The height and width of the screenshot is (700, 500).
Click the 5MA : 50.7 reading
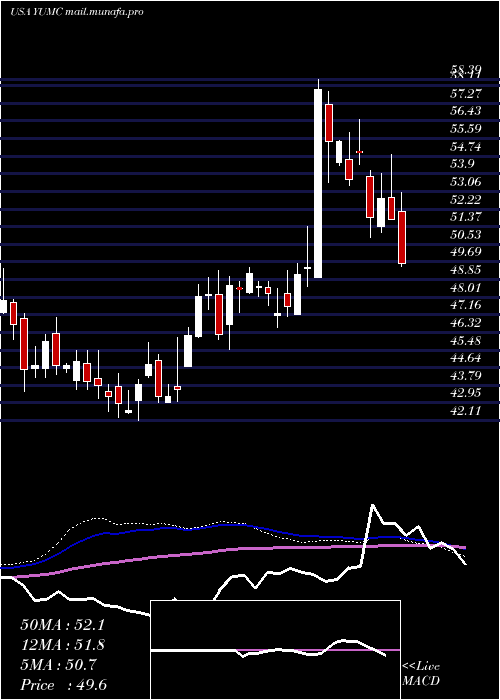58,665
